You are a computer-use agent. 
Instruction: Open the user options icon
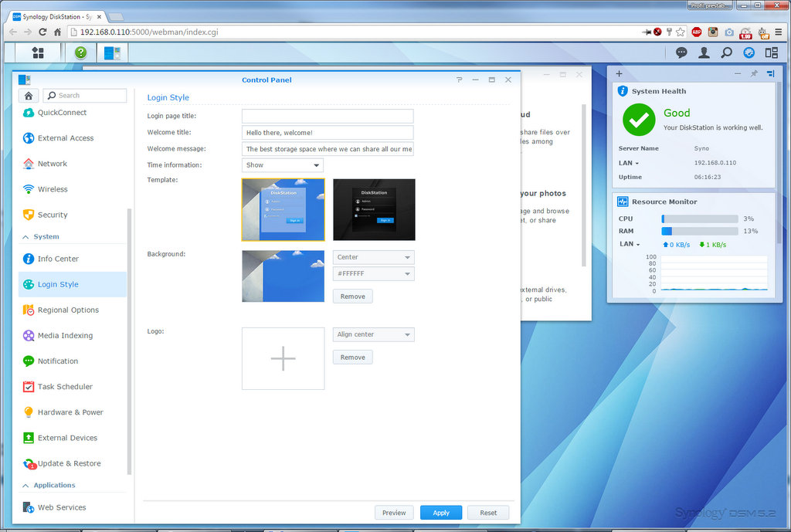tap(704, 53)
